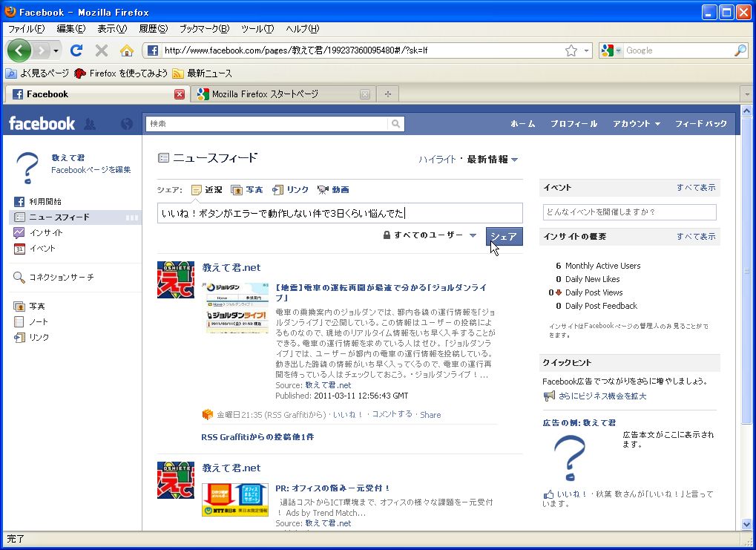Choose 写真 share type above status box
This screenshot has width=756, height=550.
(x=247, y=190)
